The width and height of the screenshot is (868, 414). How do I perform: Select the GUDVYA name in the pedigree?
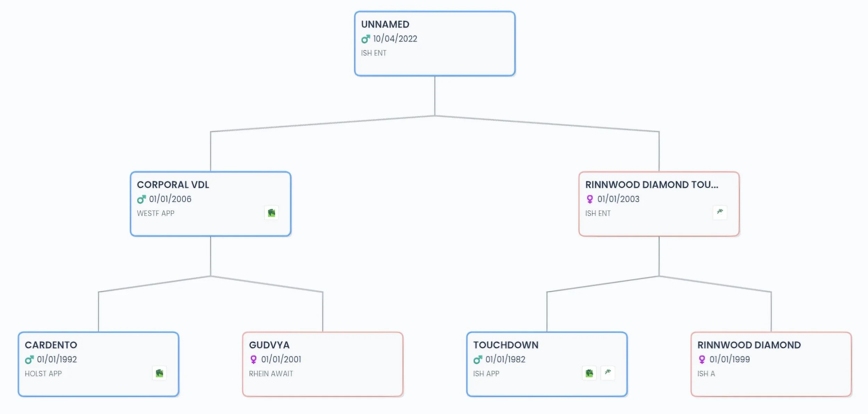tap(269, 345)
